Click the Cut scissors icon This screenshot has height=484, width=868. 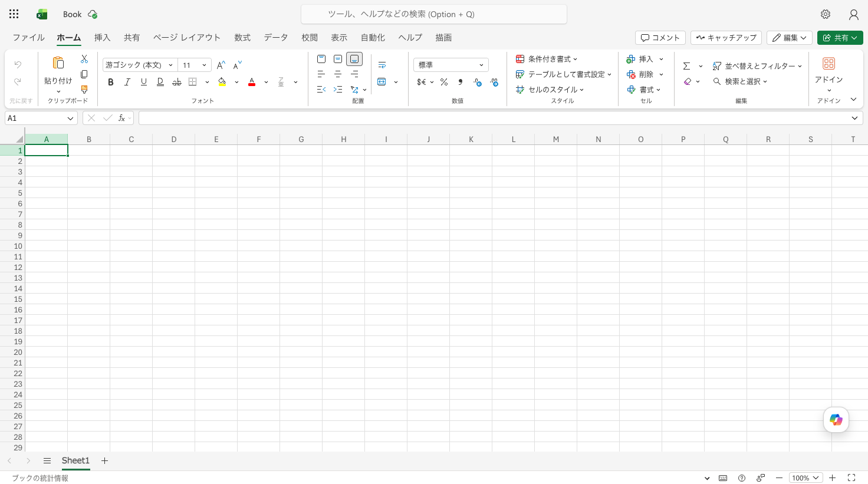(x=84, y=59)
